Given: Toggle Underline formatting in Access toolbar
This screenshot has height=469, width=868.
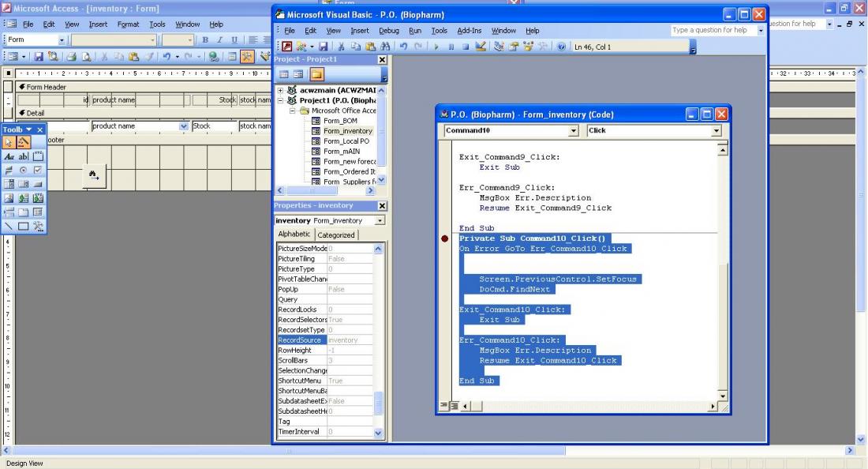Looking at the screenshot, I should (x=234, y=39).
